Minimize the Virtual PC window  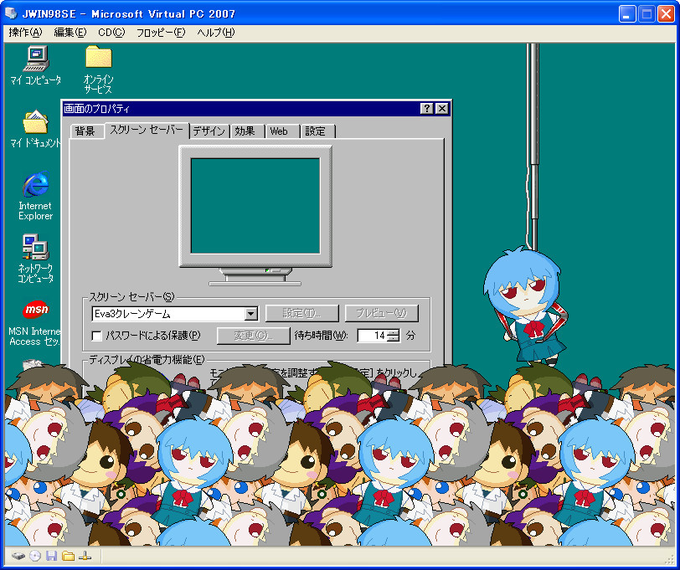tap(627, 14)
